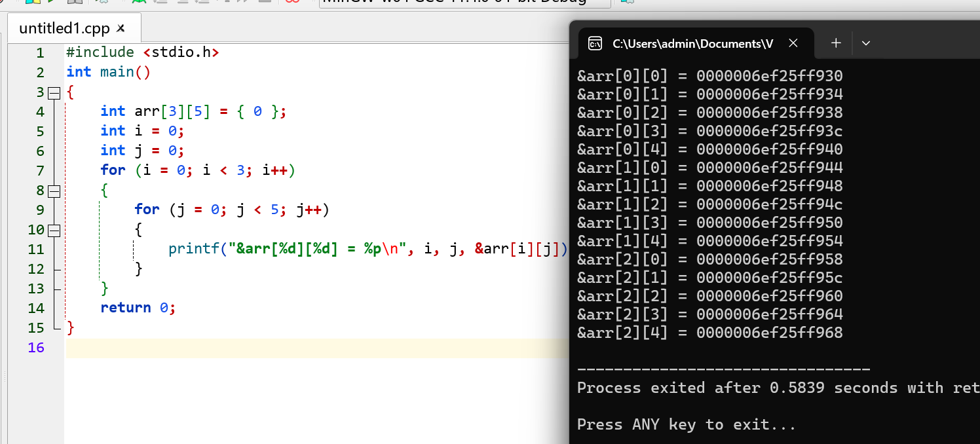Screen dimensions: 980x444
Task: Open the terminal new-tab dropdown chevron
Action: (866, 43)
